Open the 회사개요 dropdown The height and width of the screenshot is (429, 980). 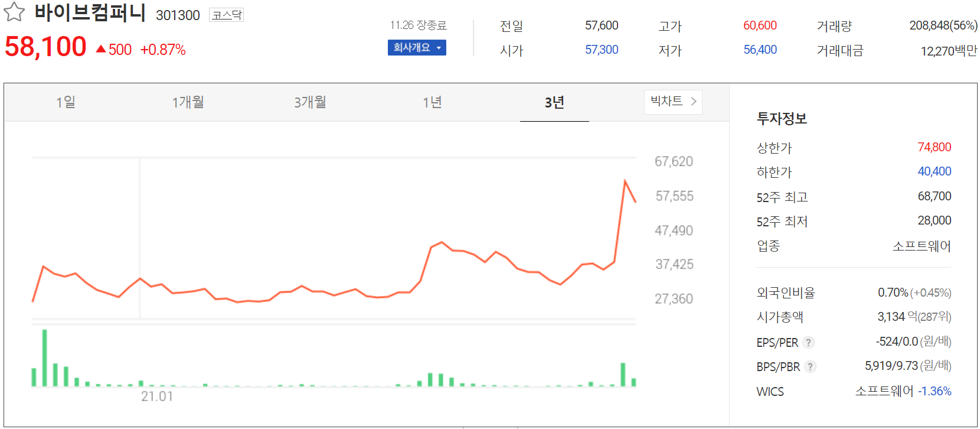(417, 47)
